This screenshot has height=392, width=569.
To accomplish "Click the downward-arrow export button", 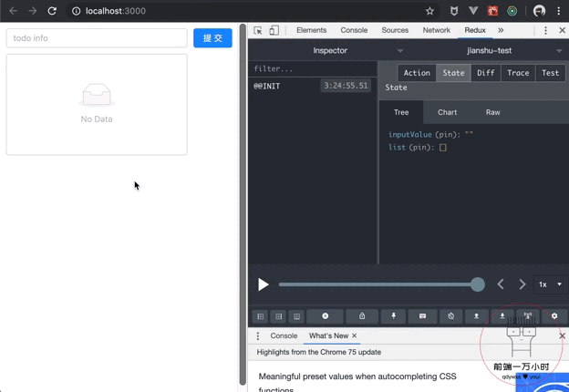I will pyautogui.click(x=502, y=316).
